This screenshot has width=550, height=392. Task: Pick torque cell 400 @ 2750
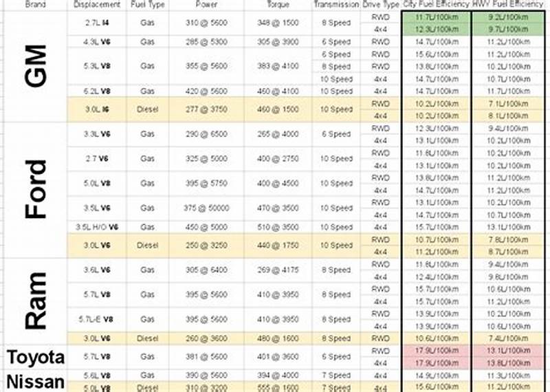tap(278, 159)
